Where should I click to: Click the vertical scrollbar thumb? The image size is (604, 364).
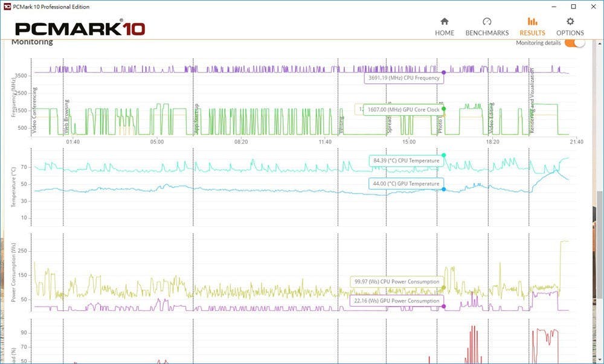[x=600, y=244]
